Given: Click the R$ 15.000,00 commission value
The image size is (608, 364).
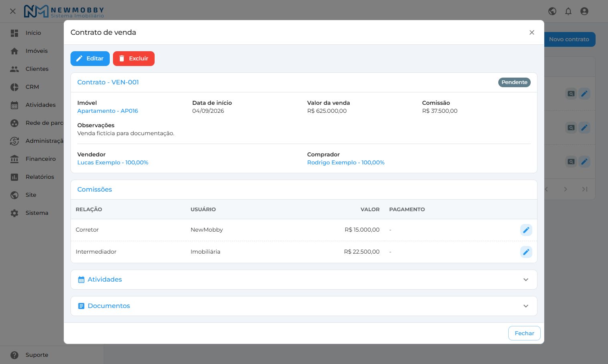Looking at the screenshot, I should [x=362, y=230].
